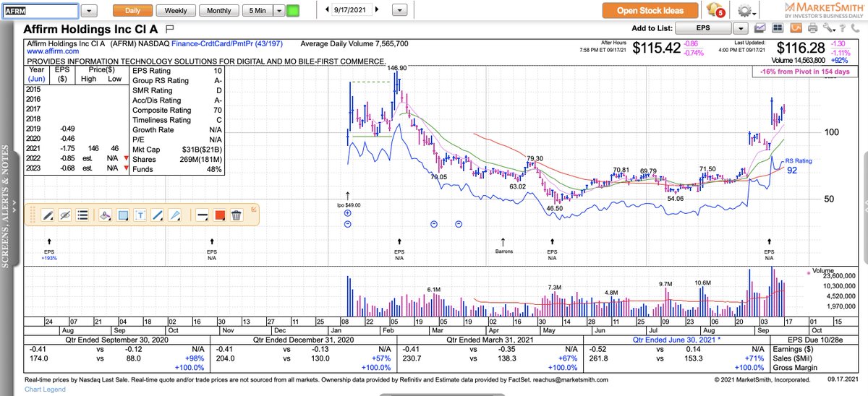The height and width of the screenshot is (396, 868).
Task: Open the drawings list icon
Action: coord(82,215)
